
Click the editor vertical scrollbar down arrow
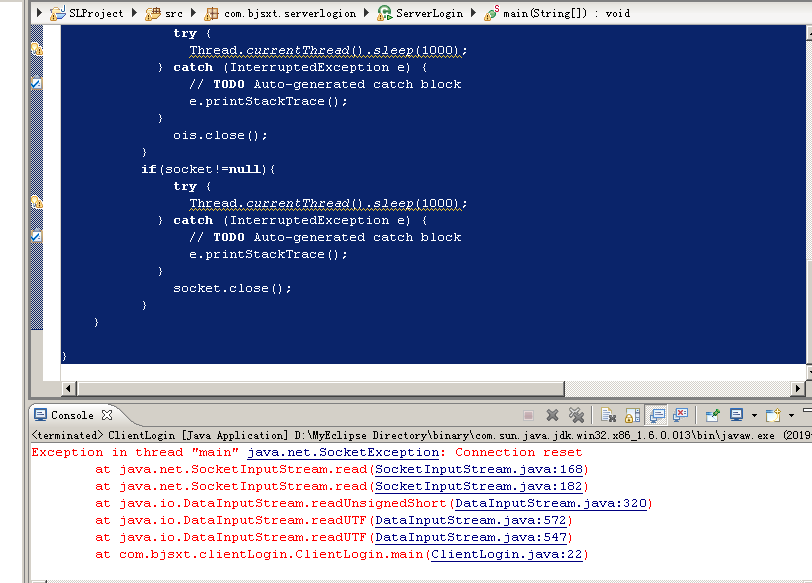coord(809,372)
